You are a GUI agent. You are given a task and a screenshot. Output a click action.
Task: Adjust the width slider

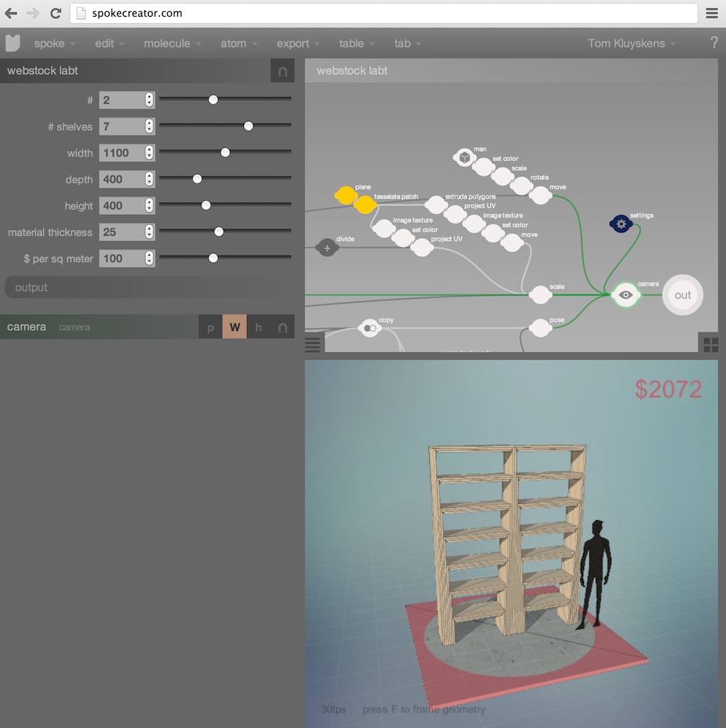[x=225, y=152]
